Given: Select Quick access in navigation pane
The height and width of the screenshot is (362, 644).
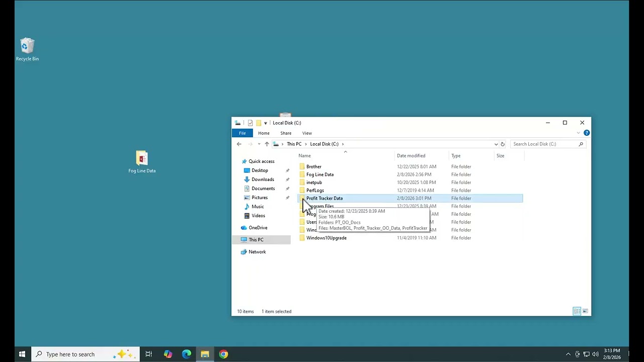Looking at the screenshot, I should click(x=261, y=161).
